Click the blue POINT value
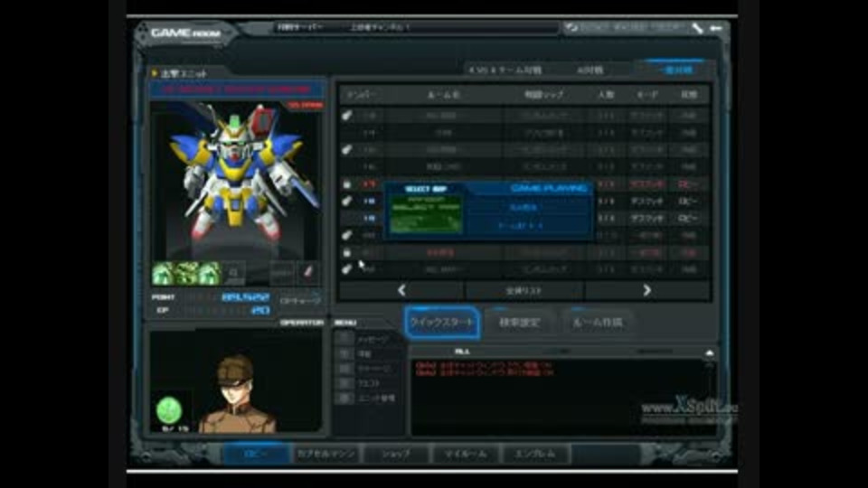 (x=245, y=297)
